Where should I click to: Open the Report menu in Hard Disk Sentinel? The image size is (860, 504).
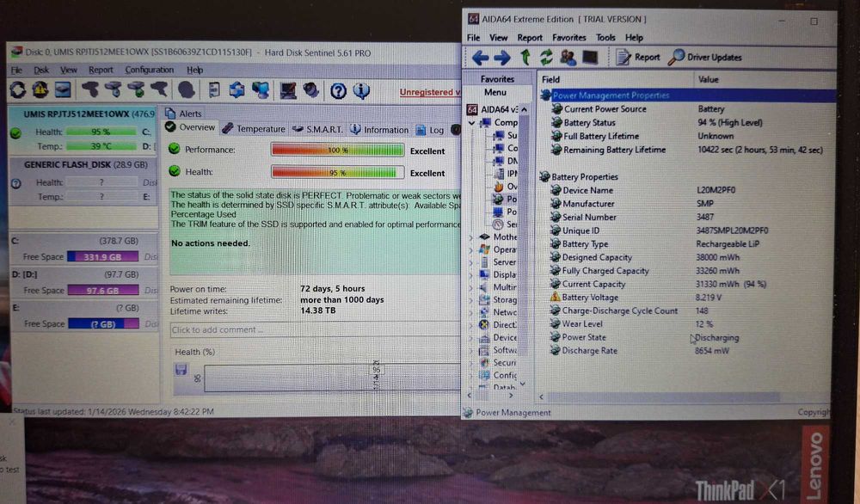click(101, 70)
